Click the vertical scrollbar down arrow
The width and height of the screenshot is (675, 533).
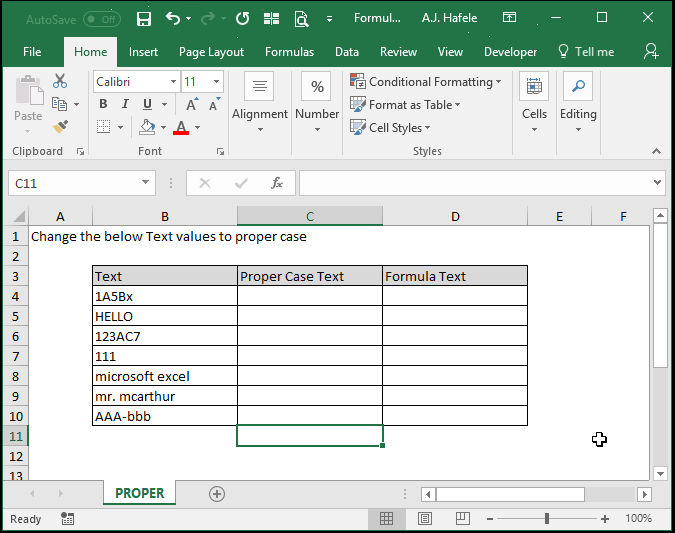coord(660,474)
